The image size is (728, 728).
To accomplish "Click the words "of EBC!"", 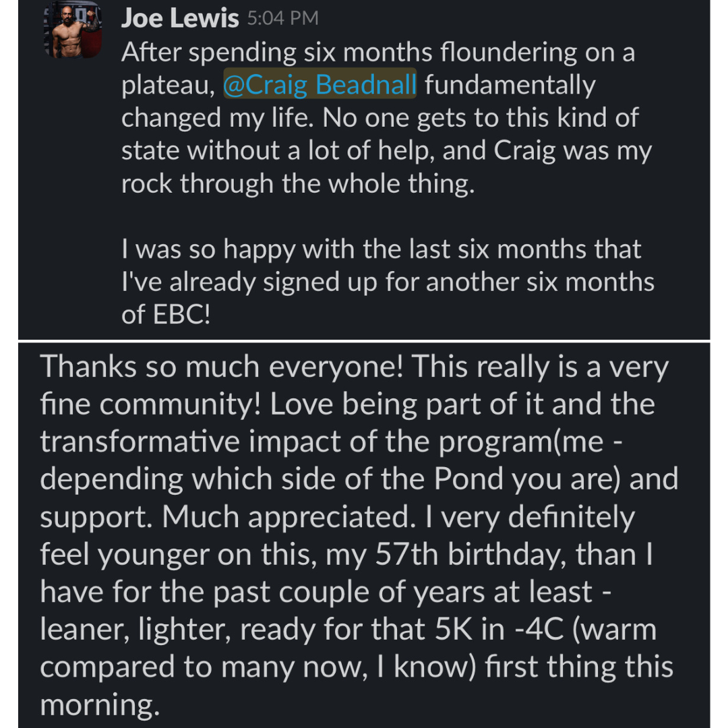I will click(x=166, y=315).
